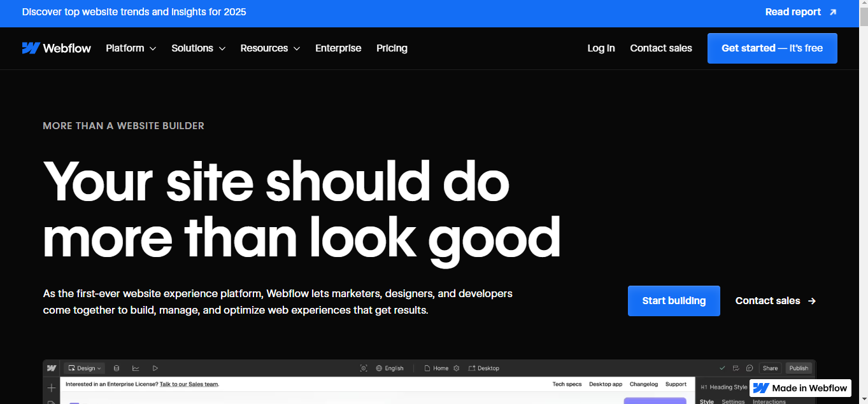This screenshot has height=404, width=868.
Task: Open the Enterprise nav item
Action: tap(338, 48)
